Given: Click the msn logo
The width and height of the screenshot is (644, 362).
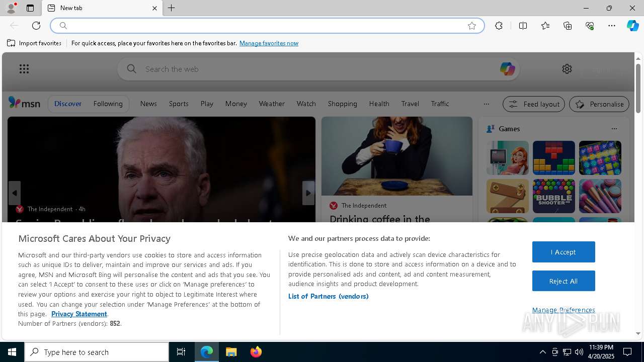Looking at the screenshot, I should [x=24, y=103].
